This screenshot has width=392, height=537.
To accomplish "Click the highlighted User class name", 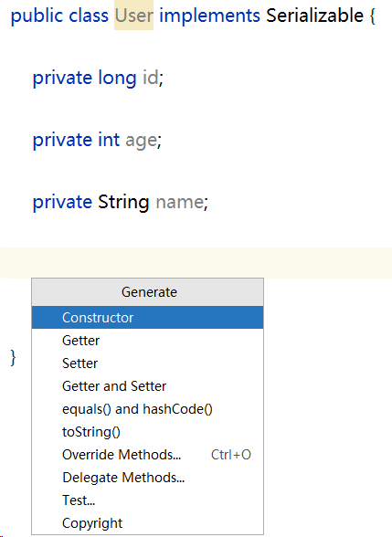I will pyautogui.click(x=133, y=16).
